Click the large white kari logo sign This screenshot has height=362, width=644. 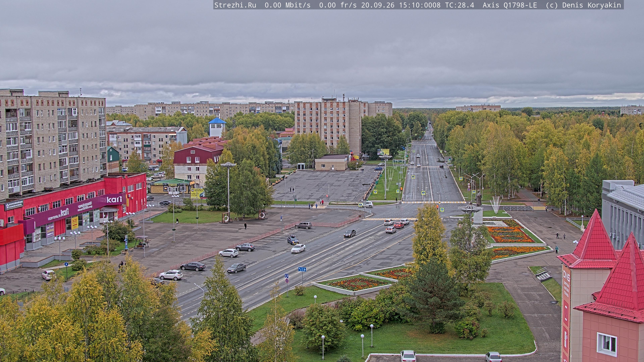(114, 199)
